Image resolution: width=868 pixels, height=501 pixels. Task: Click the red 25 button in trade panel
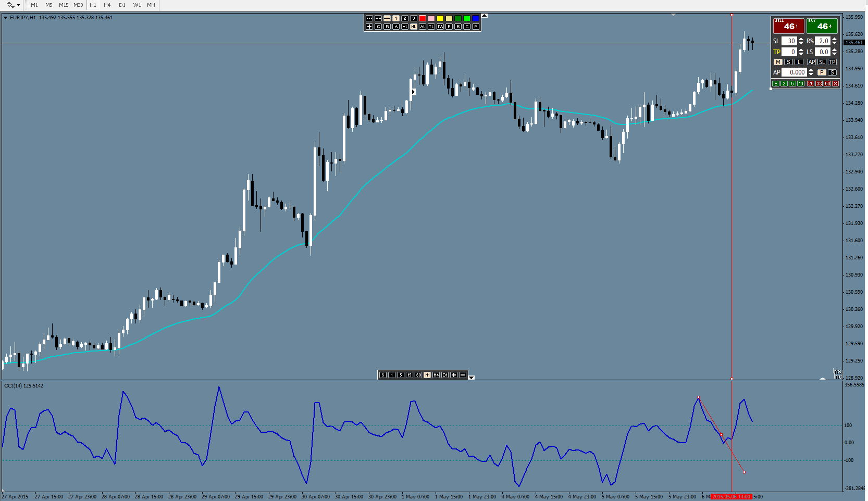point(811,84)
